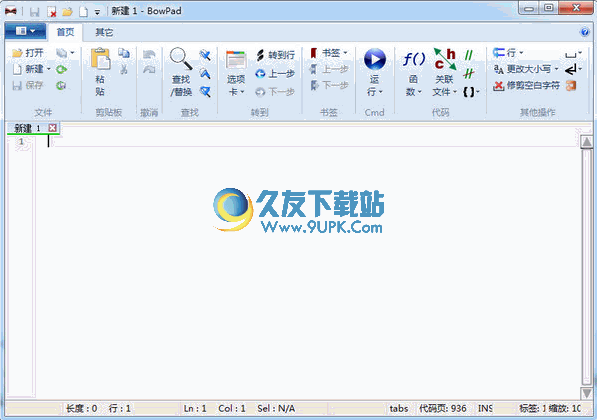The height and width of the screenshot is (420, 597).
Task: Open the line-ending return arrow dropdown
Action: (573, 69)
